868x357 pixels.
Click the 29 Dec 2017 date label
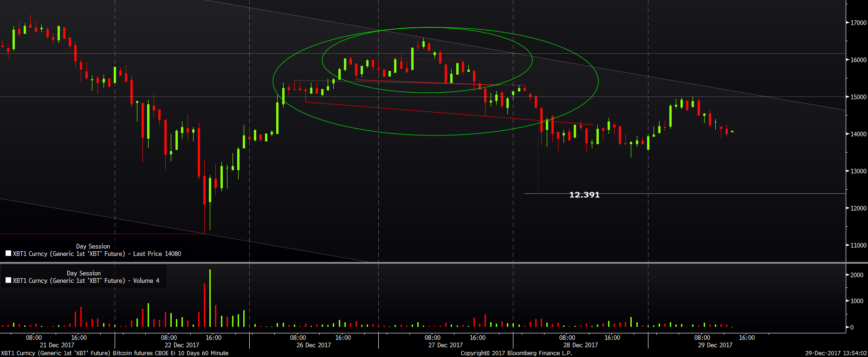715,345
